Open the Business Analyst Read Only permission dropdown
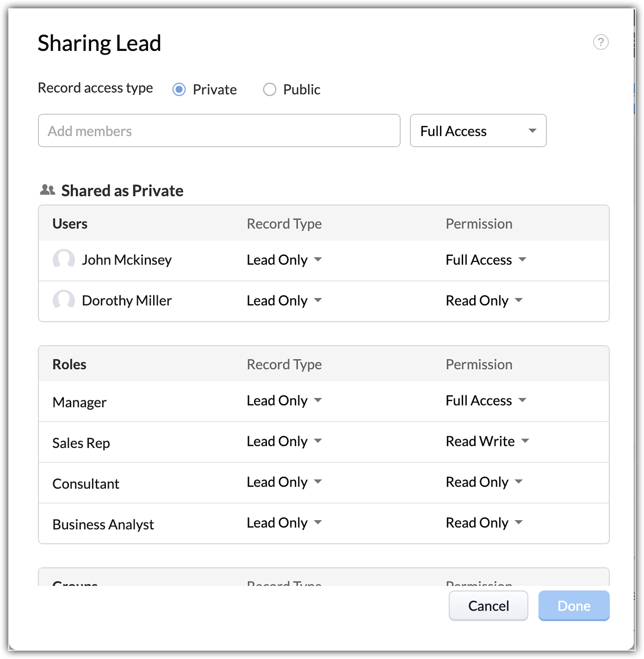The image size is (644, 659). point(484,523)
